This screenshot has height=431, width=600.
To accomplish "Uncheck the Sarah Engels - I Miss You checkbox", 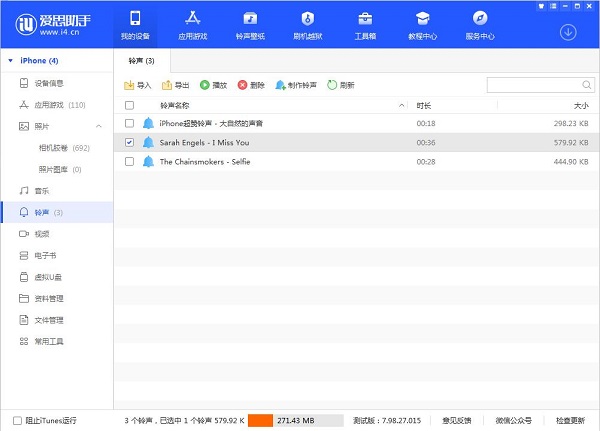I will coord(129,142).
